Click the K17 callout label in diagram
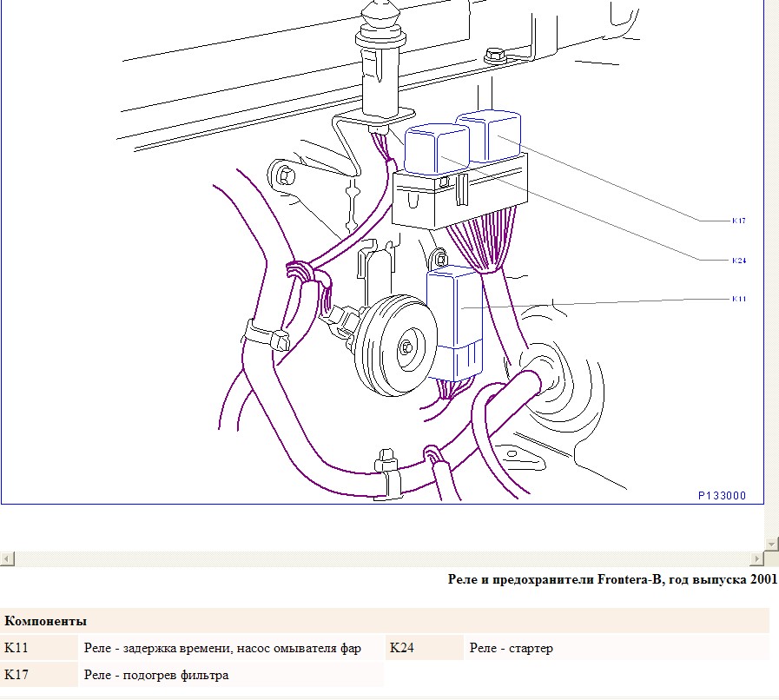Screen dimensions: 779x700 pos(738,221)
